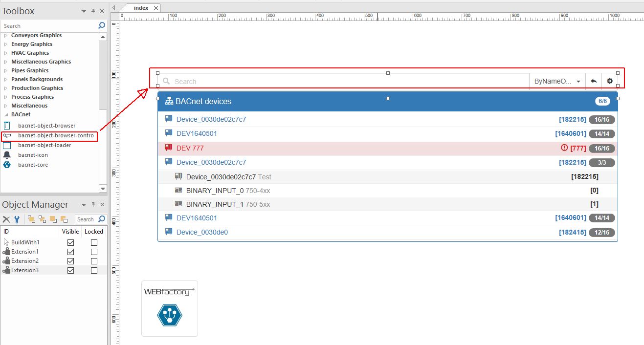Open the wrench properties icon in Object Manager
Image resolution: width=644 pixels, height=345 pixels.
[x=17, y=218]
